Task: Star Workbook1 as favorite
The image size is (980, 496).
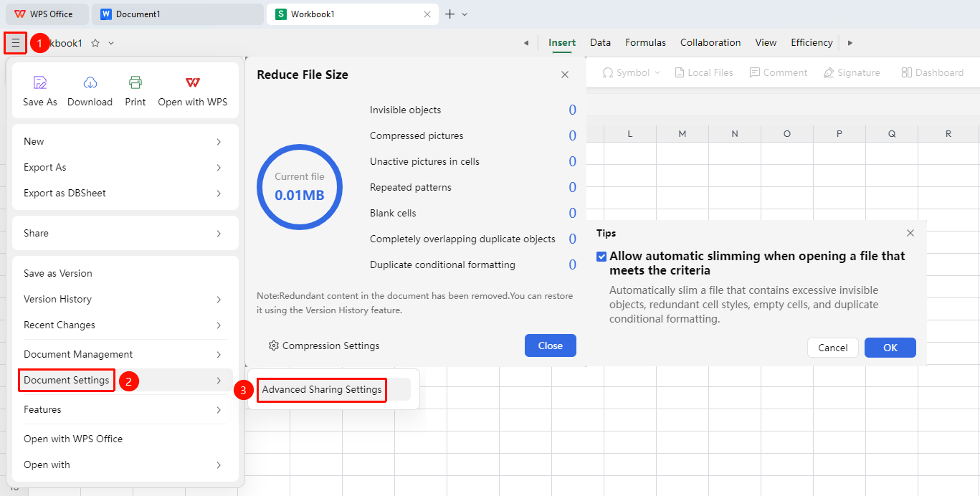Action: (x=95, y=43)
